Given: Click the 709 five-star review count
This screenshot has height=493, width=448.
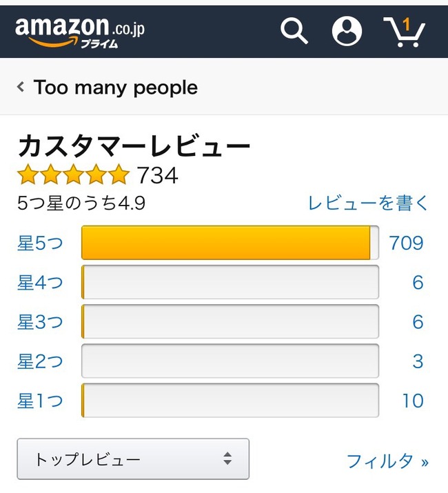Looking at the screenshot, I should [x=406, y=243].
